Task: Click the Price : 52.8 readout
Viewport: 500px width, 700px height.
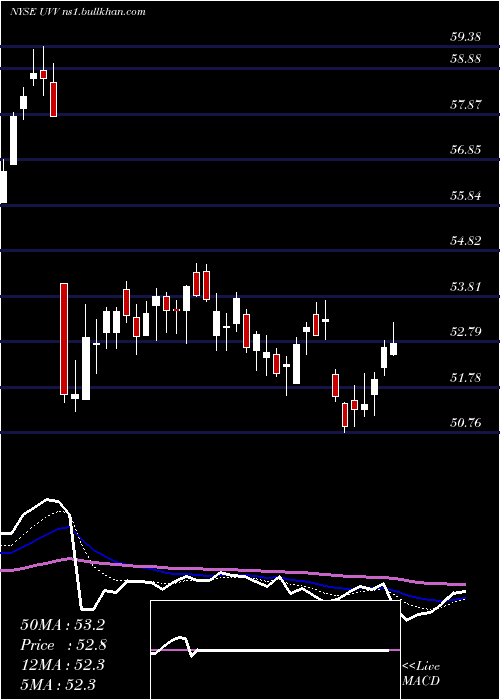Action: 62,645
